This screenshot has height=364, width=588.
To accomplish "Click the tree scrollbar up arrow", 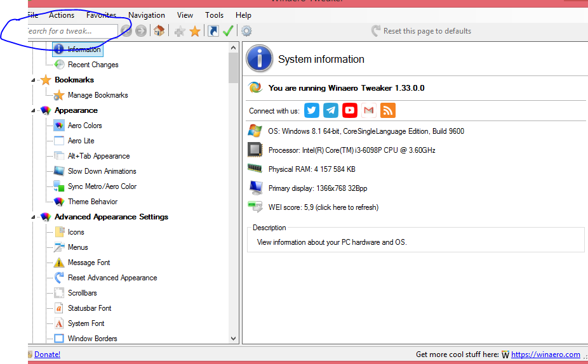I will coord(233,48).
